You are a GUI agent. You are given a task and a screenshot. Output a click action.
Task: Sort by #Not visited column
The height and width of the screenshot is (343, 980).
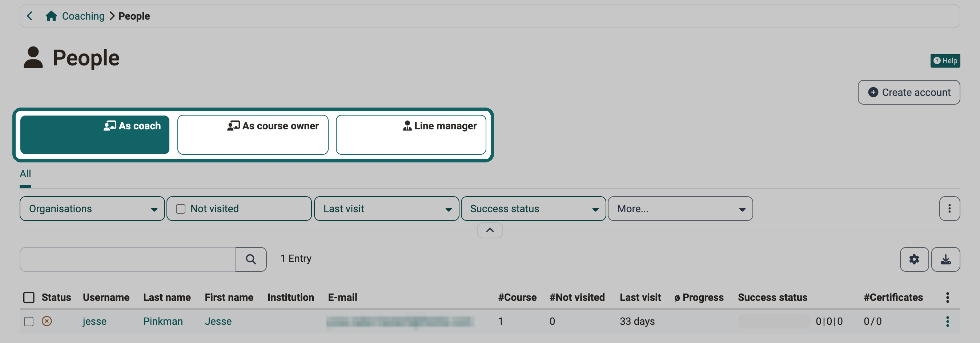pos(577,297)
